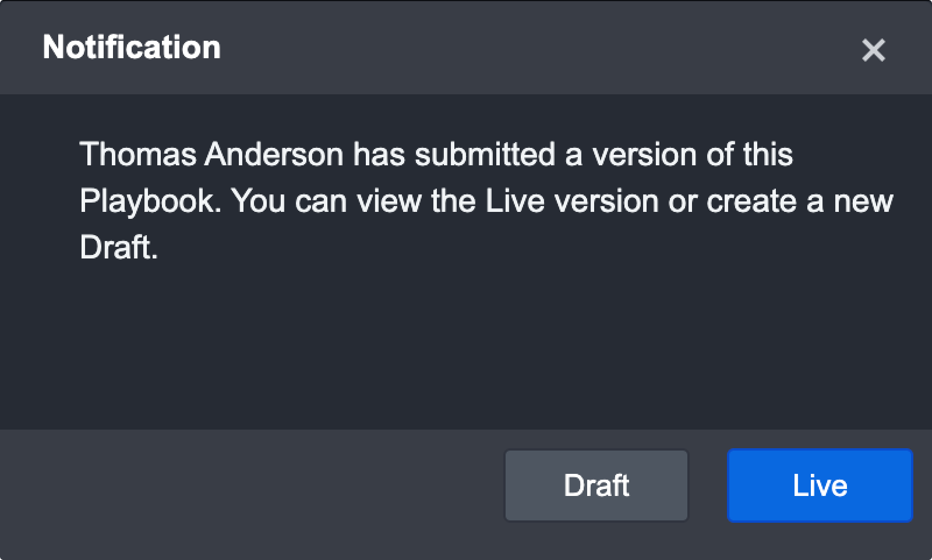
Task: Click the name Thomas Anderson in message
Action: (211, 154)
